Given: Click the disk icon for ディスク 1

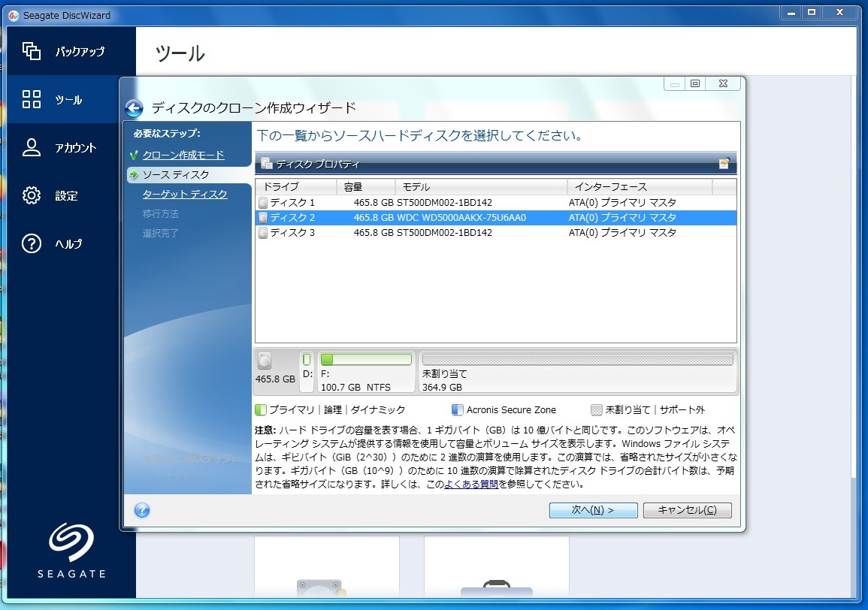Looking at the screenshot, I should [x=263, y=203].
